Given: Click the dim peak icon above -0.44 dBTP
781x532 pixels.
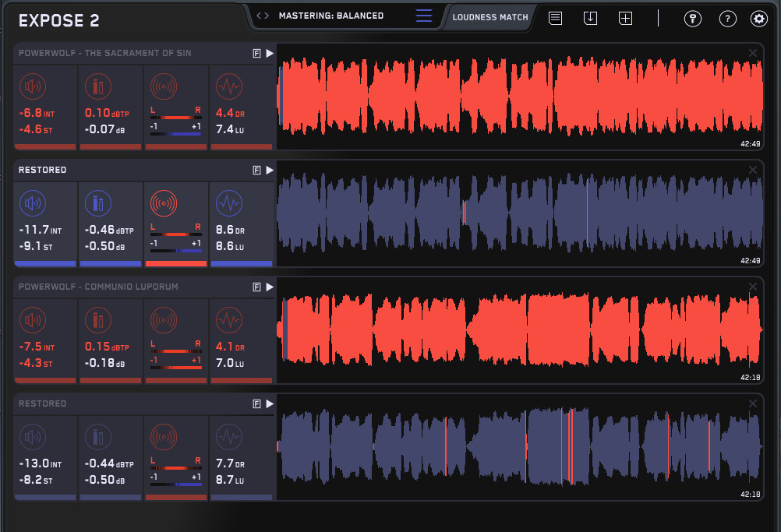Looking at the screenshot, I should (x=98, y=437).
